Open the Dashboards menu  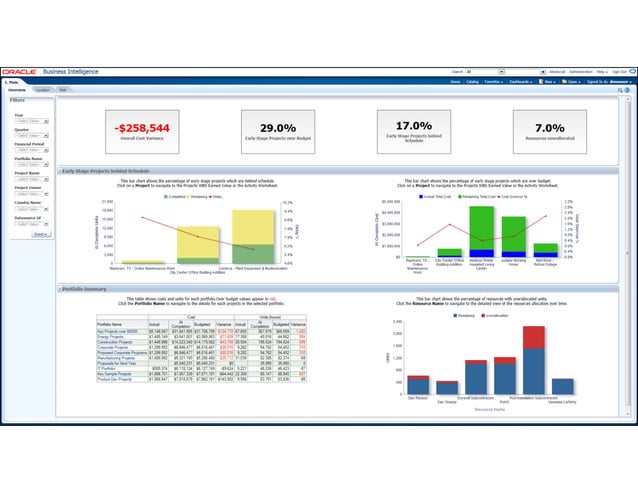(520, 82)
